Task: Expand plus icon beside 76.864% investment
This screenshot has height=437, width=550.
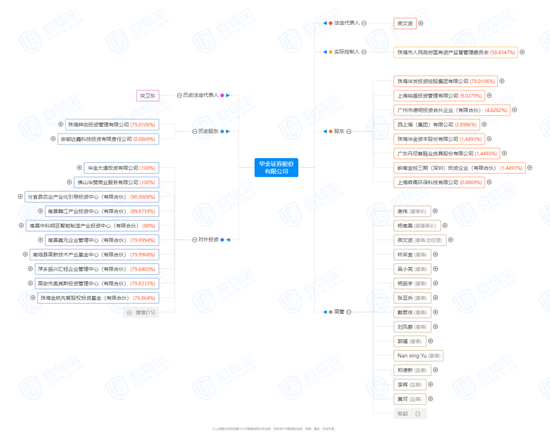Action: pos(33,298)
